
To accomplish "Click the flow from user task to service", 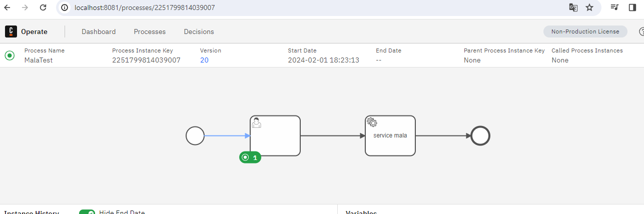I will click(x=333, y=135).
